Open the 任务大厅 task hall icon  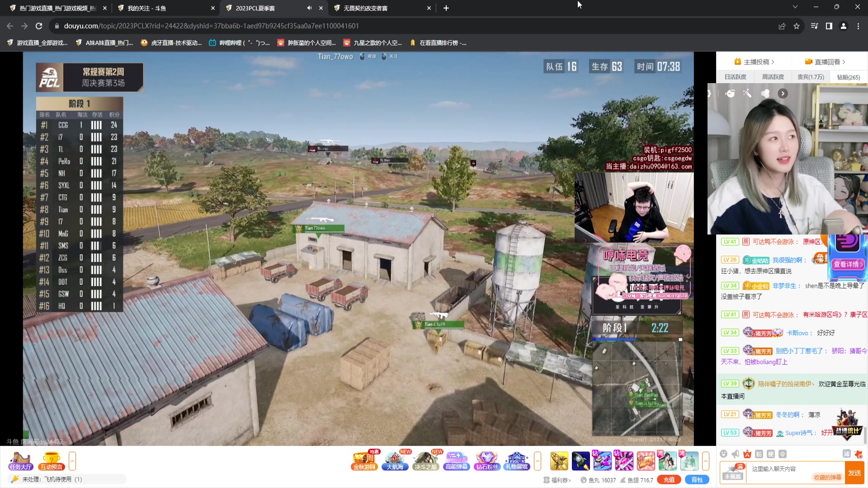click(20, 461)
